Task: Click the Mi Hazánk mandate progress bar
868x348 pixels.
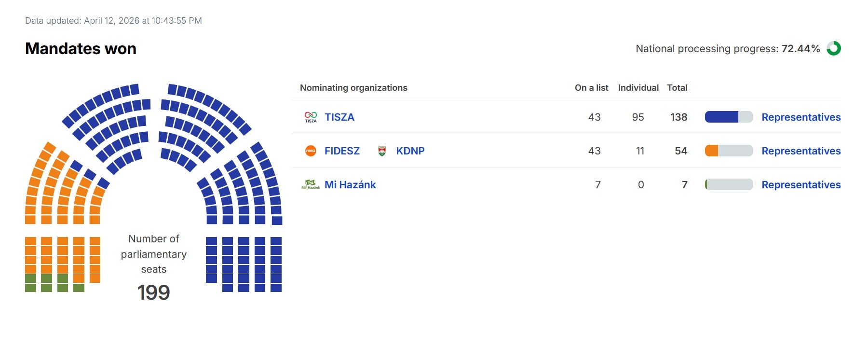Action: [729, 184]
